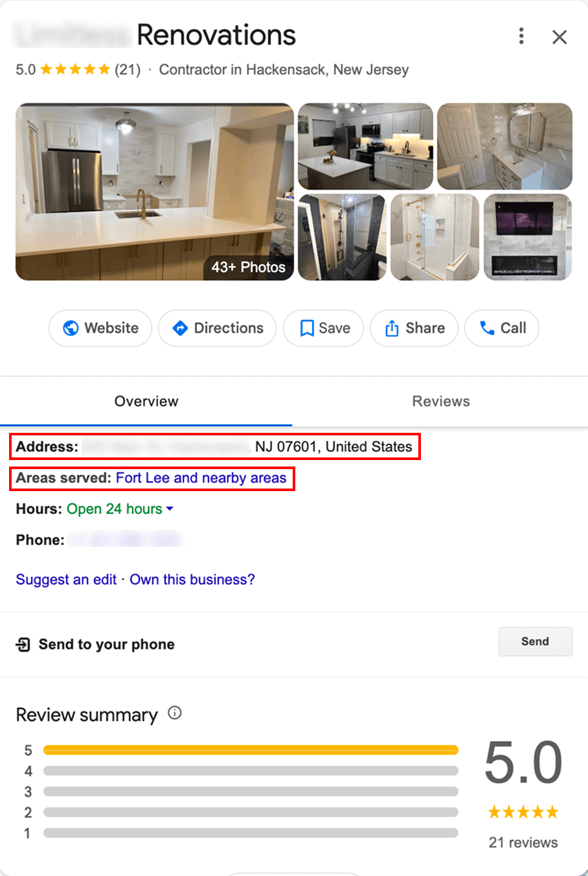588x876 pixels.
Task: Click the 21 reviews count text
Action: tap(523, 842)
